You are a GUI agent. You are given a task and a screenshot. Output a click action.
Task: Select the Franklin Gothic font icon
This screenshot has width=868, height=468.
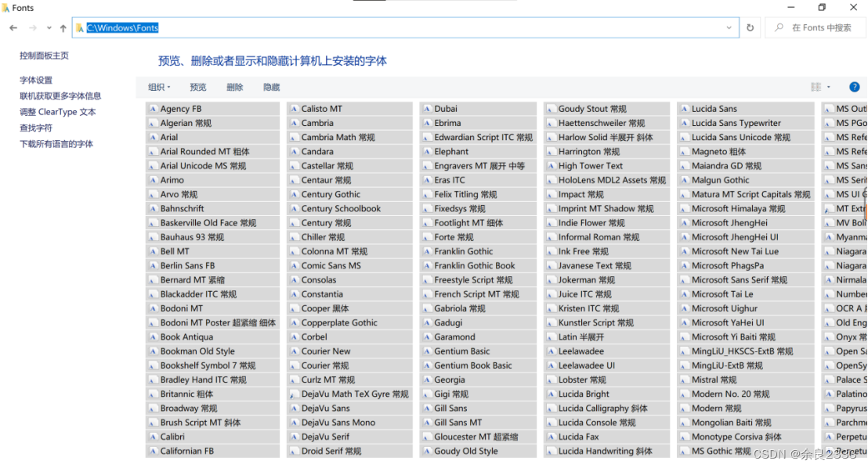click(x=428, y=251)
